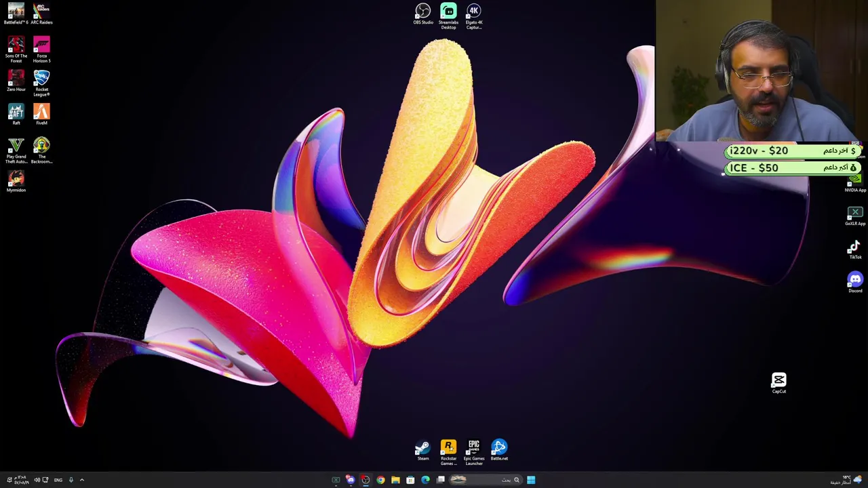Open the weather widget on taskbar

coord(847,480)
